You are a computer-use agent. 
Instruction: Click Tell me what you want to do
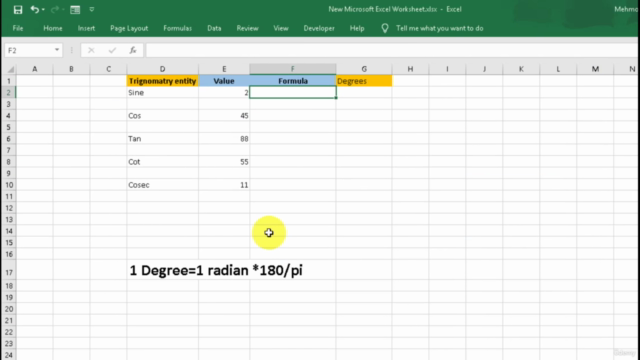coord(440,28)
